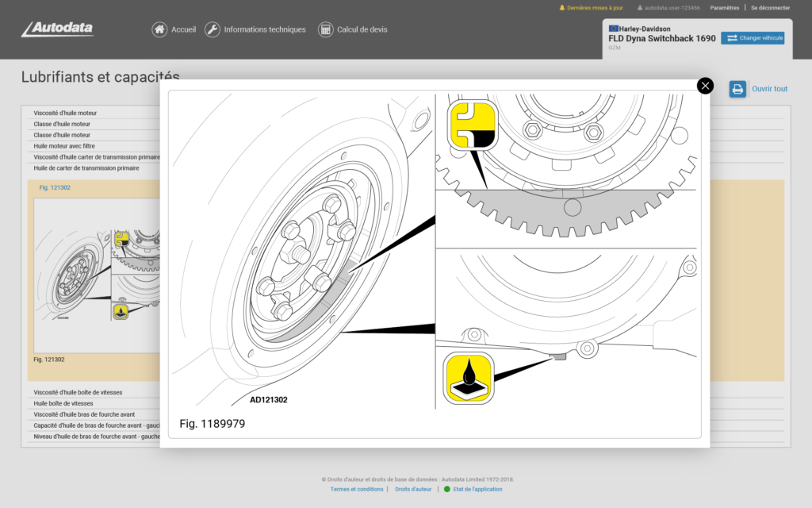812x508 pixels.
Task: Click the Fig. 121302 thumbnail image
Action: pyautogui.click(x=97, y=274)
